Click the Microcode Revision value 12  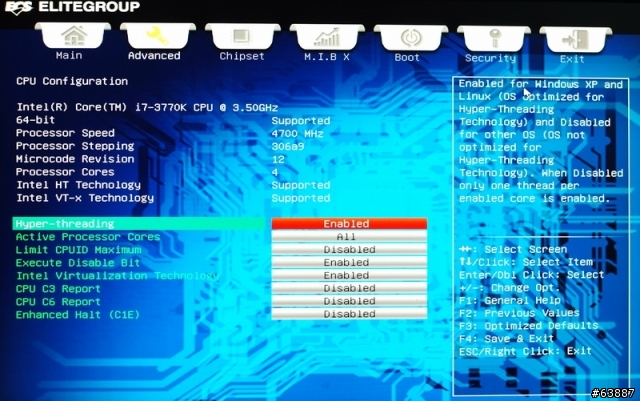(x=278, y=159)
